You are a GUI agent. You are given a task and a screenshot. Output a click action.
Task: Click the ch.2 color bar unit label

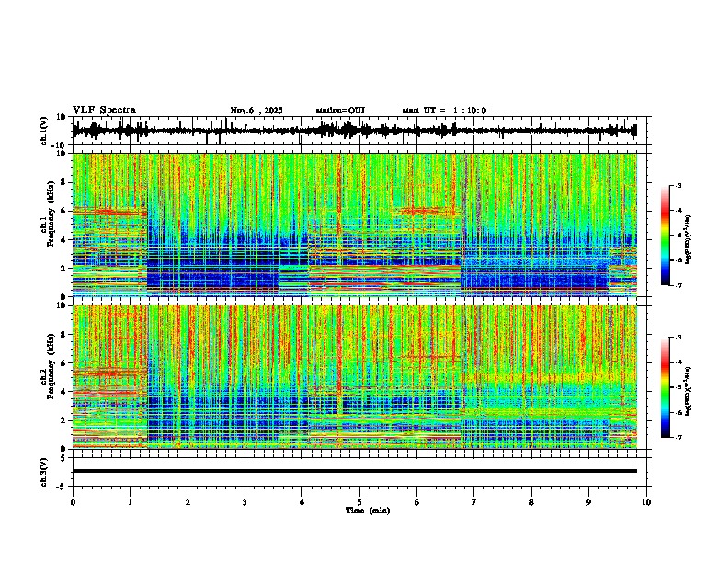pos(688,391)
